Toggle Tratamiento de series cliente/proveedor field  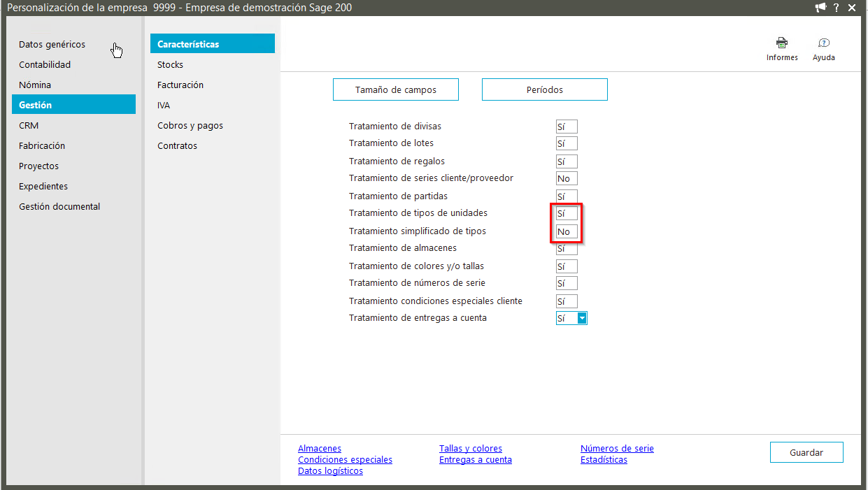click(567, 178)
